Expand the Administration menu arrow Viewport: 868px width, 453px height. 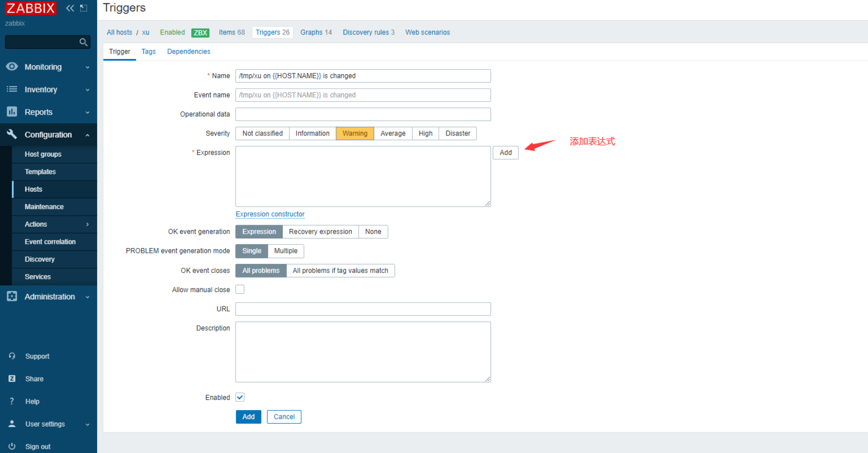tap(88, 297)
